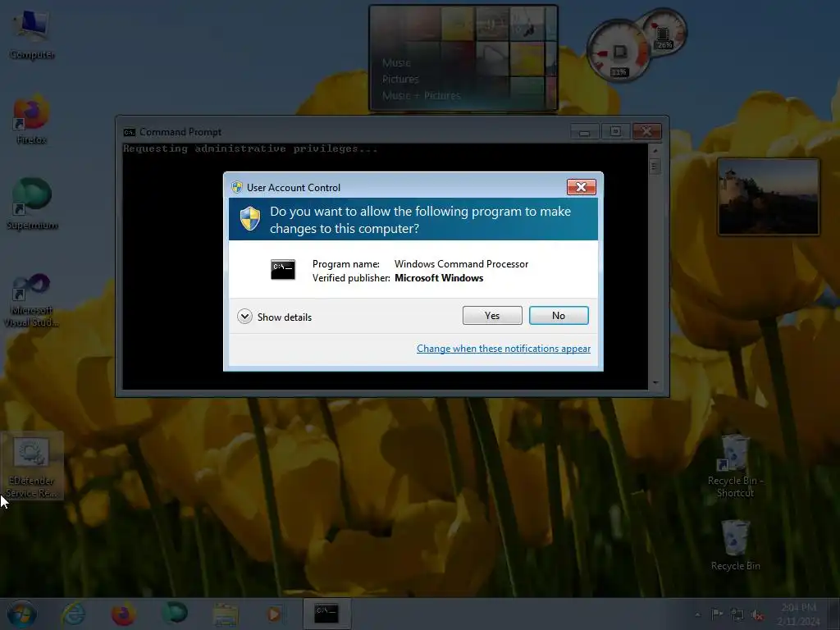Click the Action Center flag tray icon
This screenshot has width=840, height=630.
[717, 614]
